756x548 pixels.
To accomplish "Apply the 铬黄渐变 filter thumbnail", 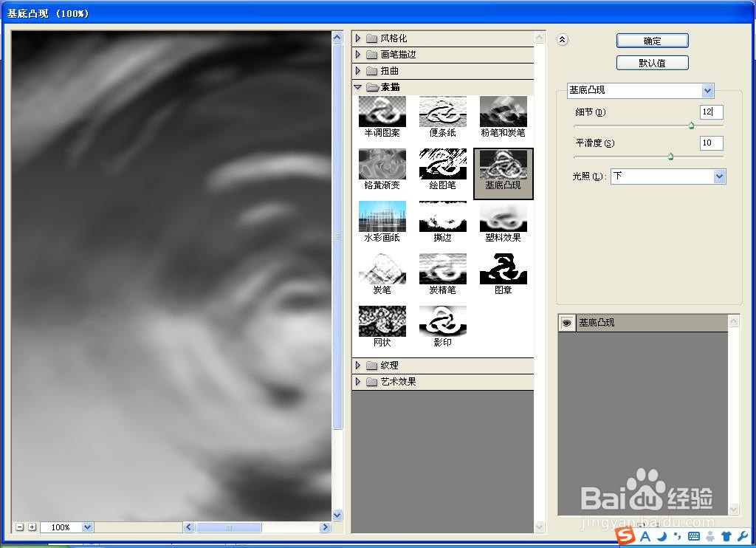I will [x=382, y=164].
